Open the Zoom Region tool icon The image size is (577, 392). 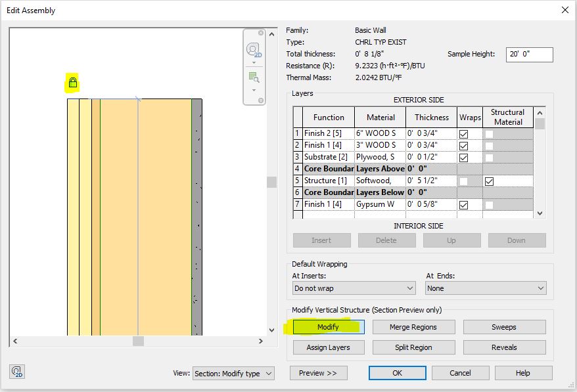click(254, 76)
